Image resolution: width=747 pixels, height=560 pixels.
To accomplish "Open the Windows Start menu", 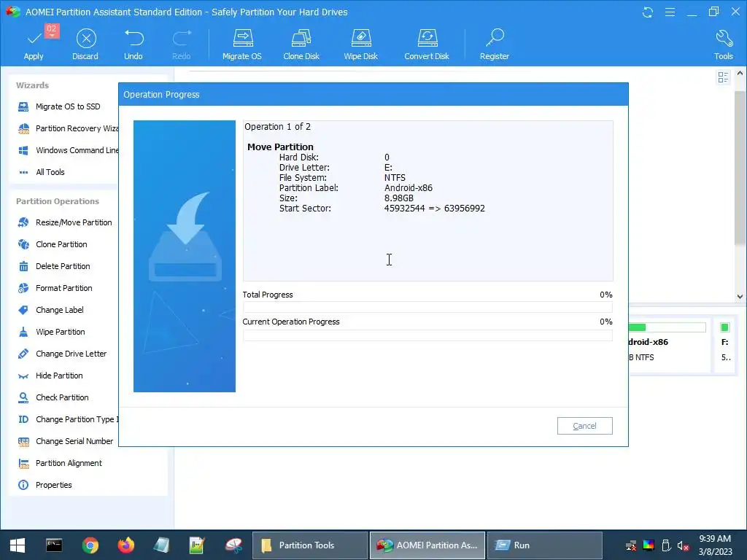I will [18, 545].
